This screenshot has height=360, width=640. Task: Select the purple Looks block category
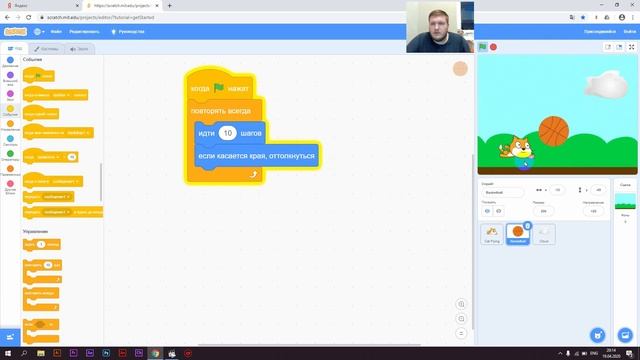click(10, 78)
